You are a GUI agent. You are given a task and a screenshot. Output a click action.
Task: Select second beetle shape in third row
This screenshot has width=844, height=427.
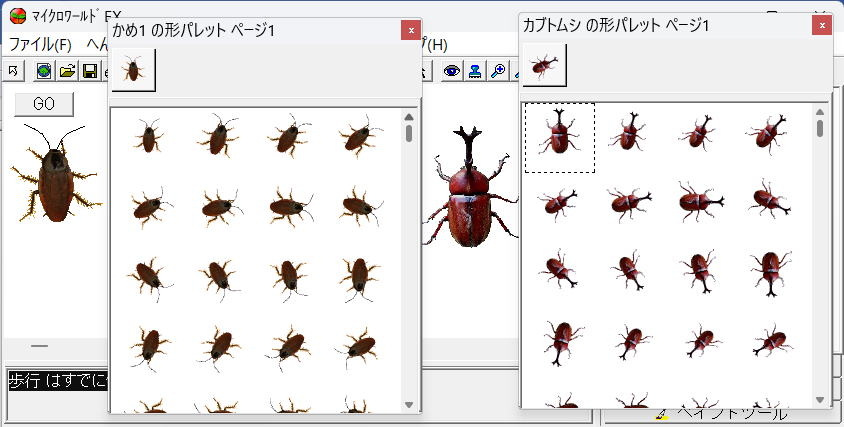pos(629,269)
